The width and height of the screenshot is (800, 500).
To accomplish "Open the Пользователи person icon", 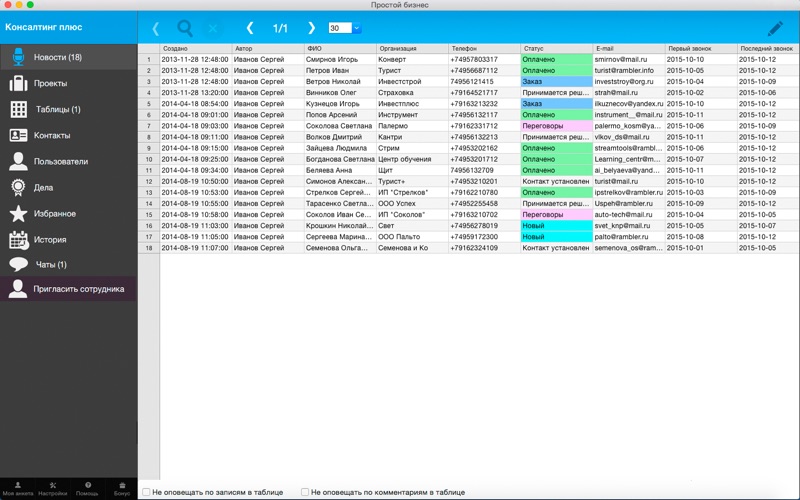I will [18, 161].
